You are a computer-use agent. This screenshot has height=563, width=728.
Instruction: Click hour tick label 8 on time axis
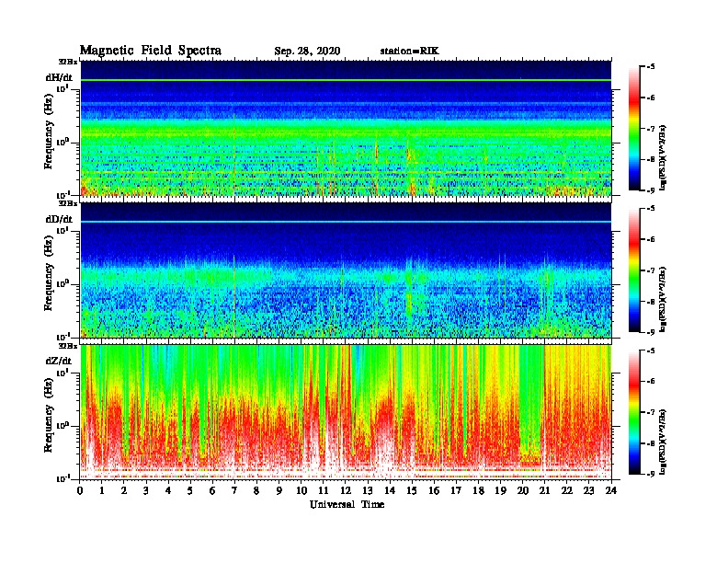pos(256,490)
